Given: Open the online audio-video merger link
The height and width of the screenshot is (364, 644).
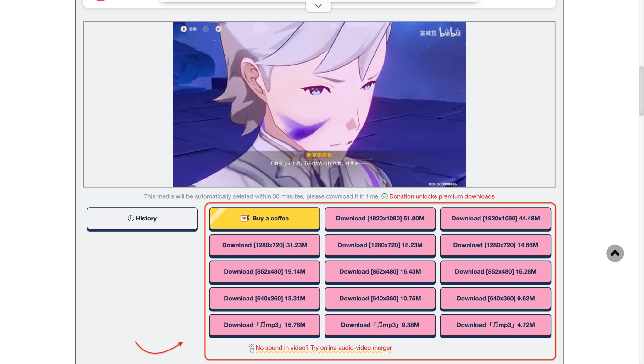Looking at the screenshot, I should 324,348.
